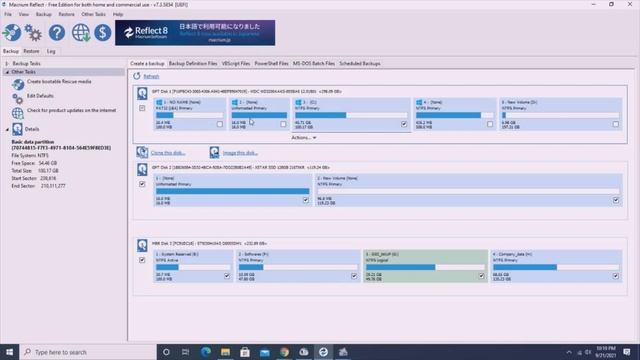
Task: Open Mail app from taskbar
Action: (x=264, y=352)
